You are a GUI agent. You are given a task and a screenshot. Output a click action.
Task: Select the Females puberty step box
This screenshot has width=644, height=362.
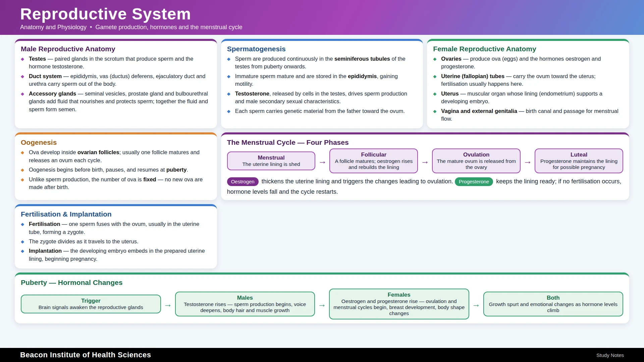[399, 304]
